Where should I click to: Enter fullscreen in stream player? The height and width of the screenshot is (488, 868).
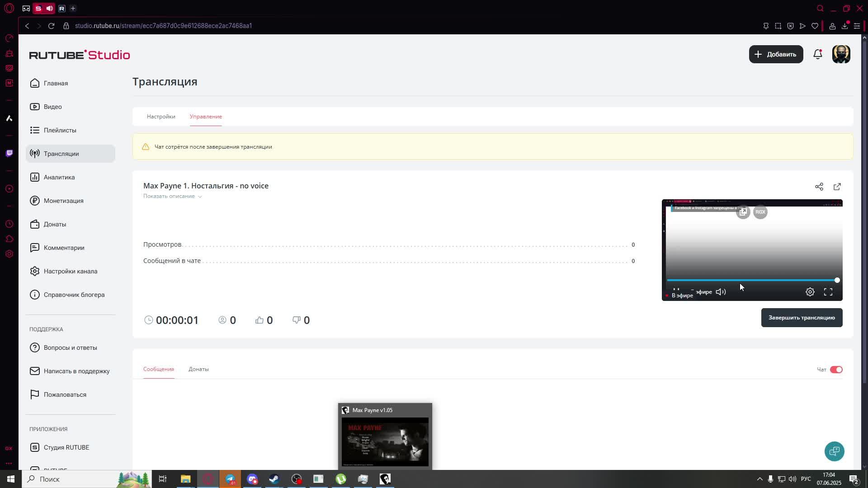click(828, 292)
